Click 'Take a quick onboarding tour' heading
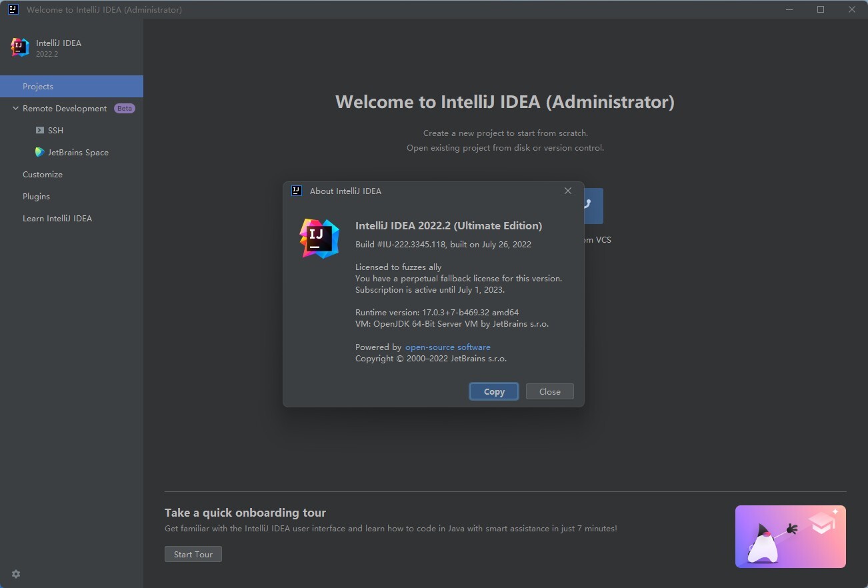This screenshot has height=588, width=868. [245, 513]
